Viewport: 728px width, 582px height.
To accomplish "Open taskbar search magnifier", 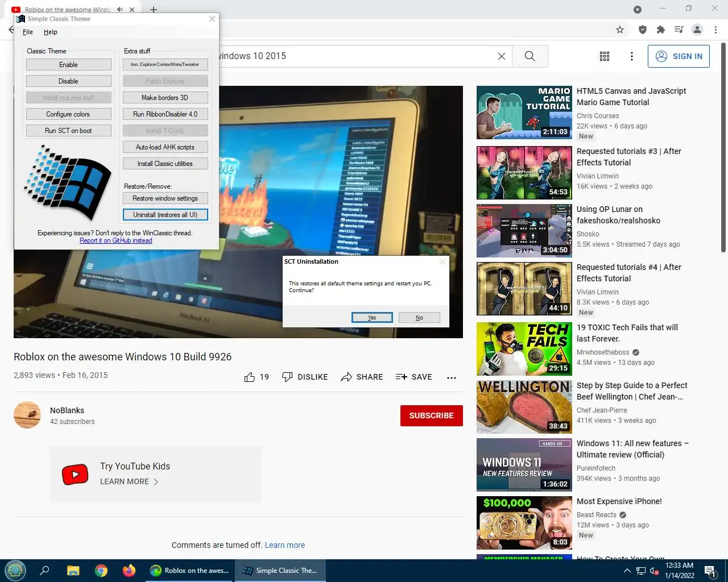I will [x=44, y=571].
